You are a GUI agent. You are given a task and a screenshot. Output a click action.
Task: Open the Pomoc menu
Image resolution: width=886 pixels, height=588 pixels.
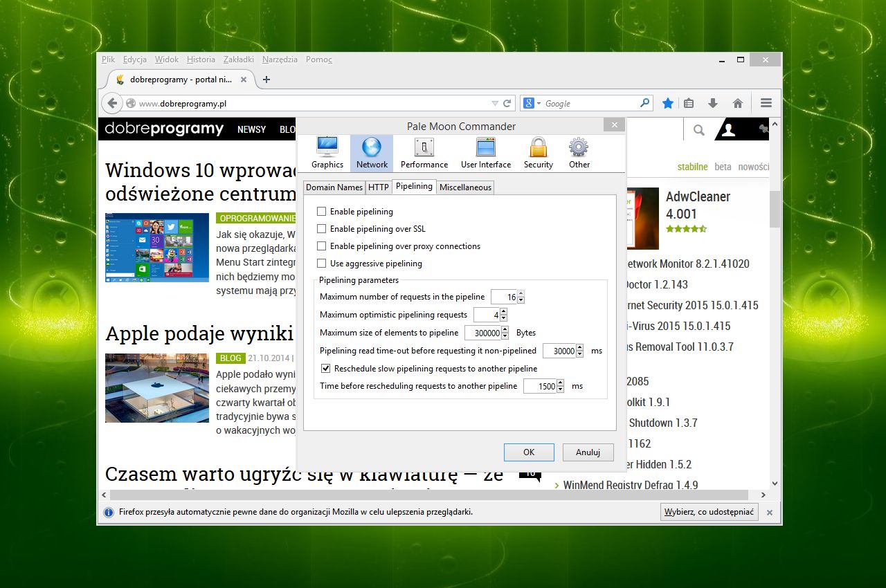point(319,59)
